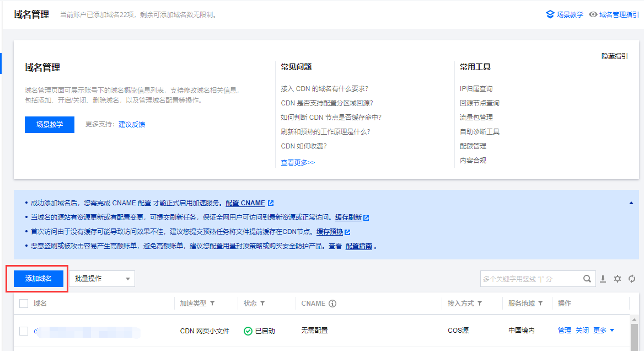Focus the keyword search input field
This screenshot has width=644, height=351.
[530, 279]
